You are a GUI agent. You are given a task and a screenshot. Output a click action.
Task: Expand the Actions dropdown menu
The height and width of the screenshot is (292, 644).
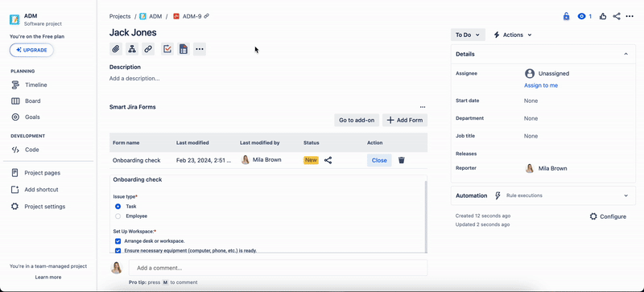point(512,35)
